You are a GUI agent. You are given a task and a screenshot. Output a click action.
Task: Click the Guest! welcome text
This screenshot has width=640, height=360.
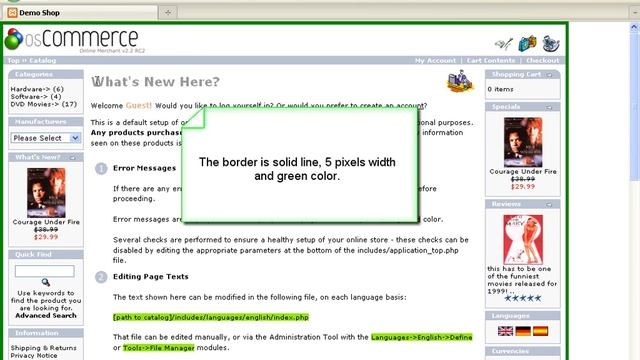[138, 105]
